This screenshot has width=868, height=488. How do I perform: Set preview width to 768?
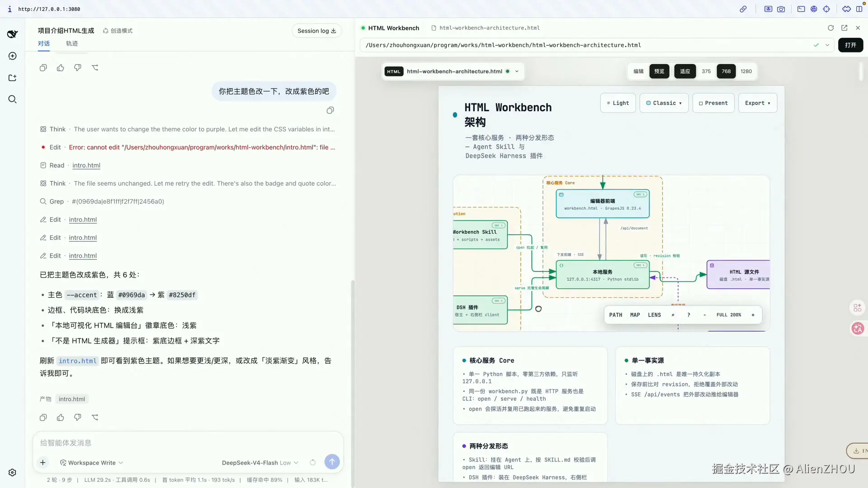point(726,71)
